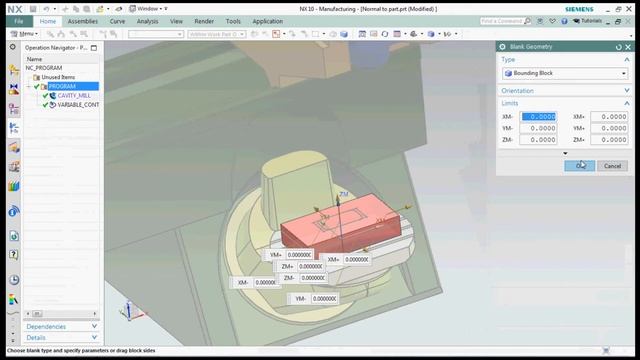640x360 pixels.
Task: Open the File tab
Action: (19, 21)
